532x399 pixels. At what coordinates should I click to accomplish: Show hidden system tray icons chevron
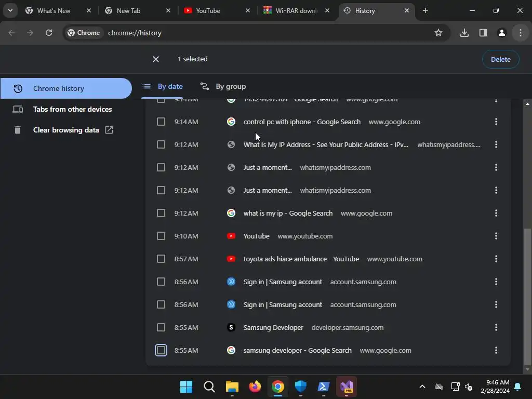coord(422,387)
